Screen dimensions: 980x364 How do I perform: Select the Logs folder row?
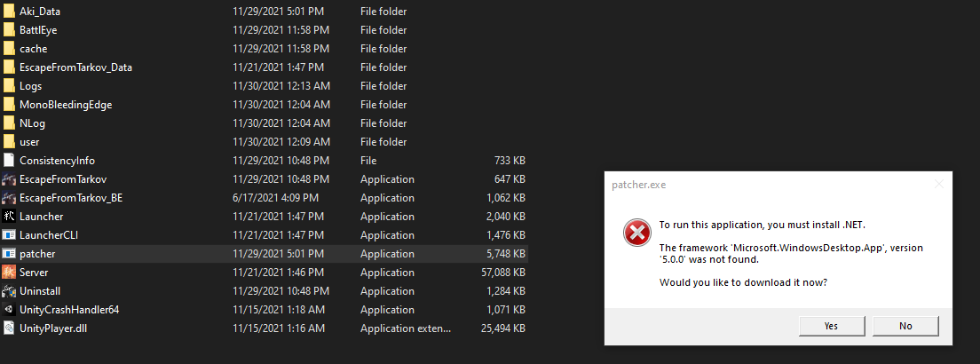(265, 86)
